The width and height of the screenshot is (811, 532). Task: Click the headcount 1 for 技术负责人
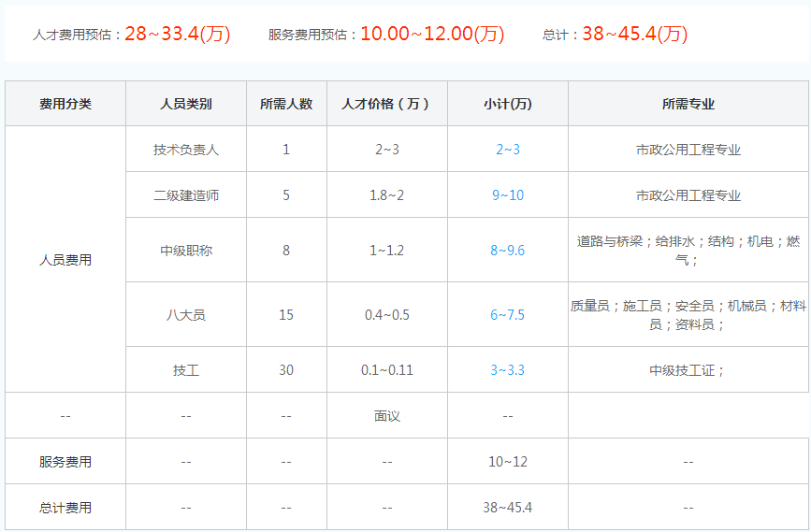pos(286,150)
